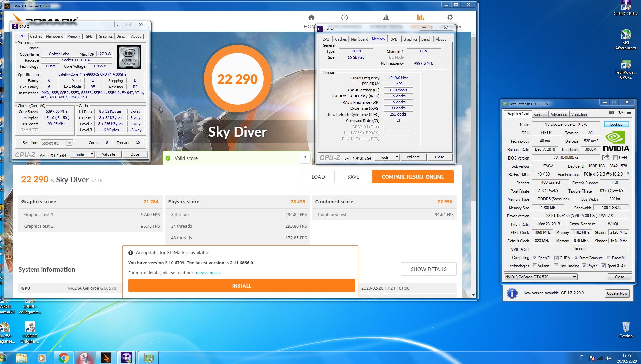This screenshot has width=641, height=364.
Task: Click media player icon in taskbar
Action: click(x=42, y=358)
